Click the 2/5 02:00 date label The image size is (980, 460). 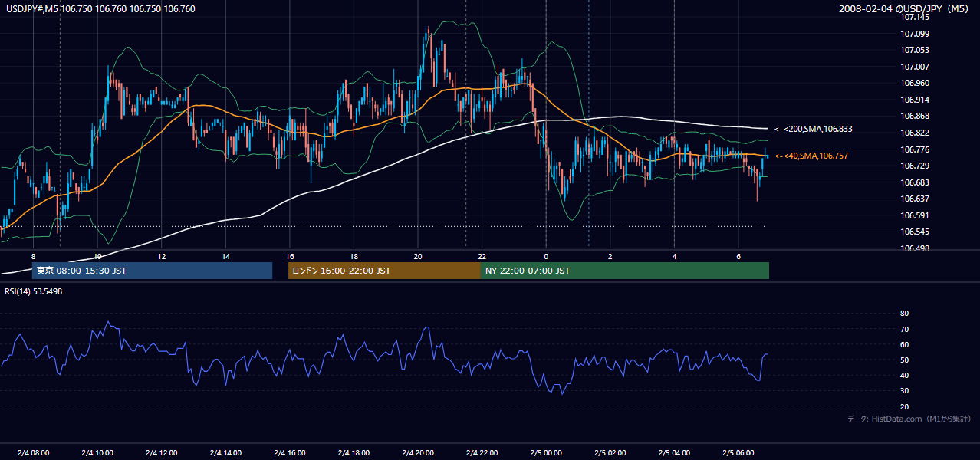pyautogui.click(x=610, y=452)
